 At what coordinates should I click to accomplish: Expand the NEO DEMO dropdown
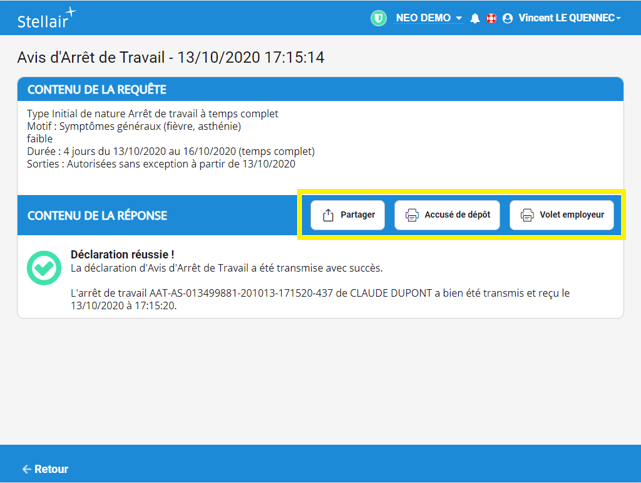click(428, 18)
